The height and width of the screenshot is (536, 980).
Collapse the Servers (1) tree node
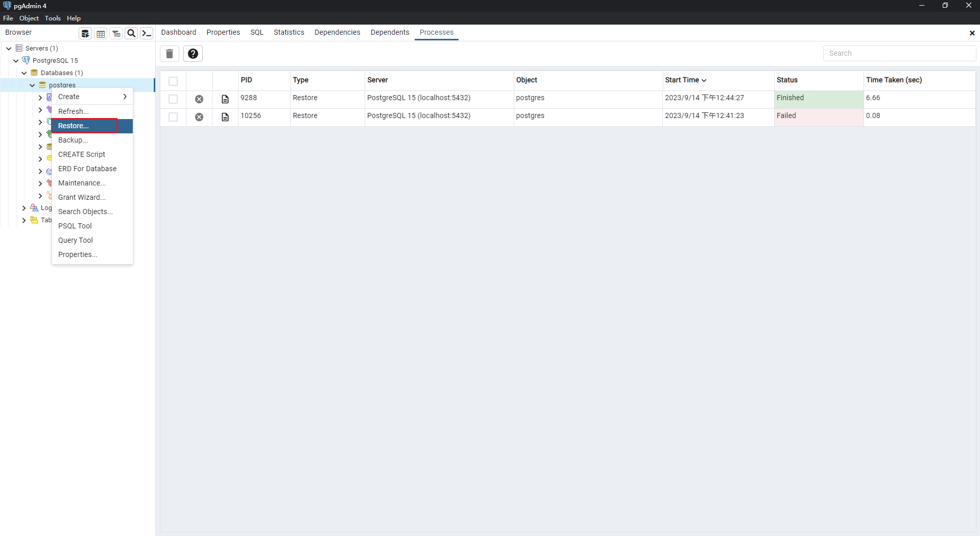(9, 49)
